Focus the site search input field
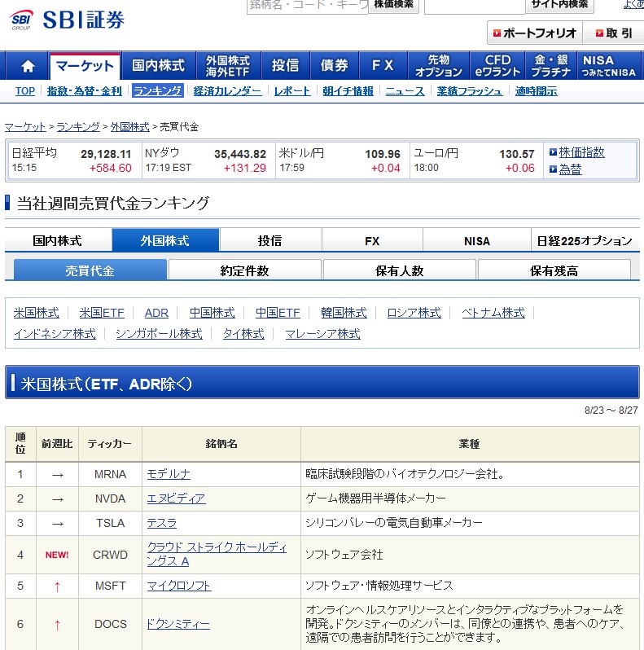Screen dimensions: 644x650 [475, 6]
